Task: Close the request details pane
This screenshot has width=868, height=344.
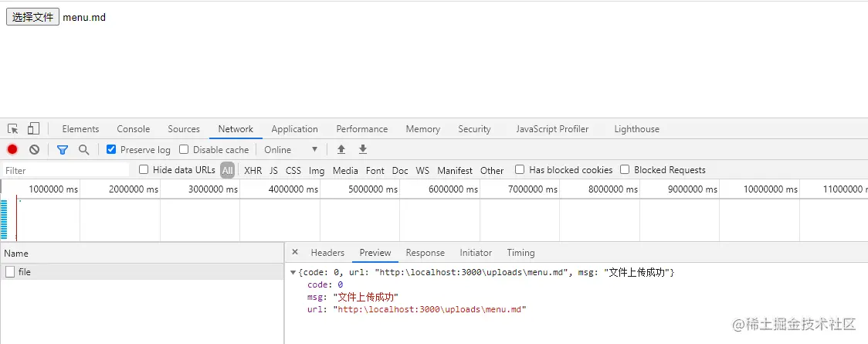Action: click(x=295, y=252)
